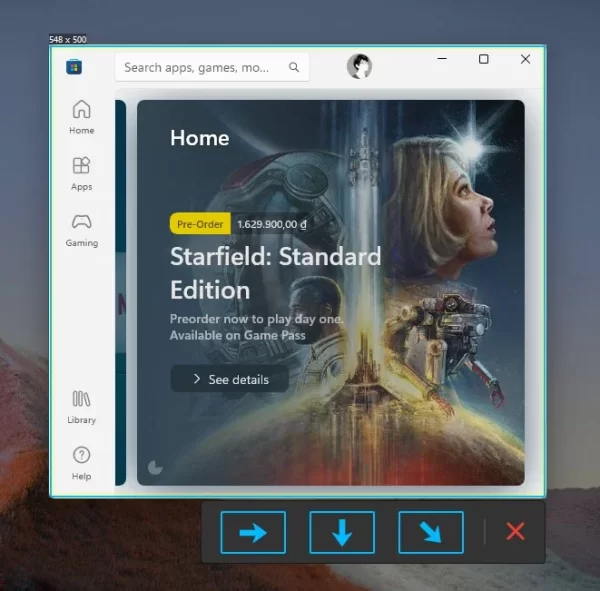600x591 pixels.
Task: Open the user profile avatar
Action: (x=359, y=67)
